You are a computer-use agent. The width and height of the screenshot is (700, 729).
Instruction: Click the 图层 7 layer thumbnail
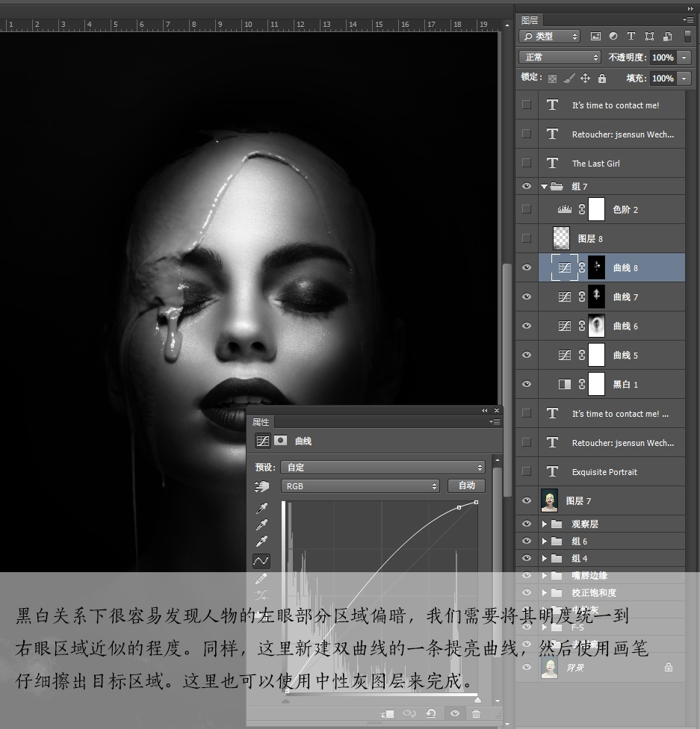coord(550,500)
